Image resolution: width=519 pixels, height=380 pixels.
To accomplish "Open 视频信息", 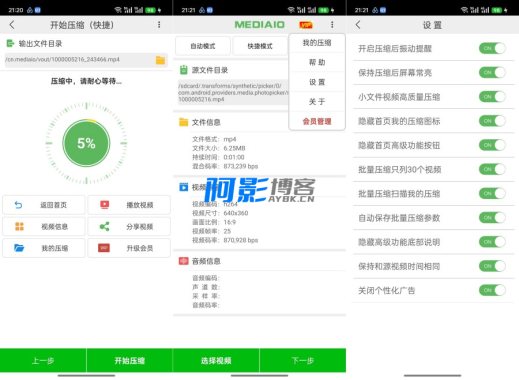I will [44, 227].
